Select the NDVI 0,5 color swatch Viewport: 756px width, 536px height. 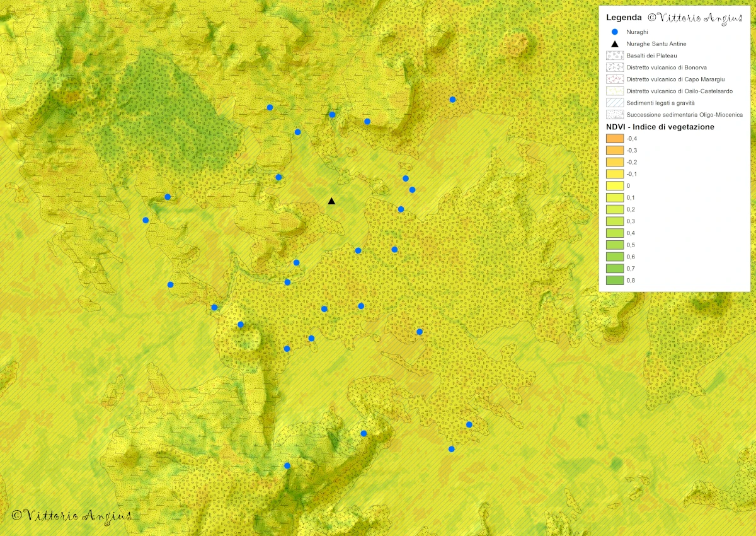coord(614,245)
